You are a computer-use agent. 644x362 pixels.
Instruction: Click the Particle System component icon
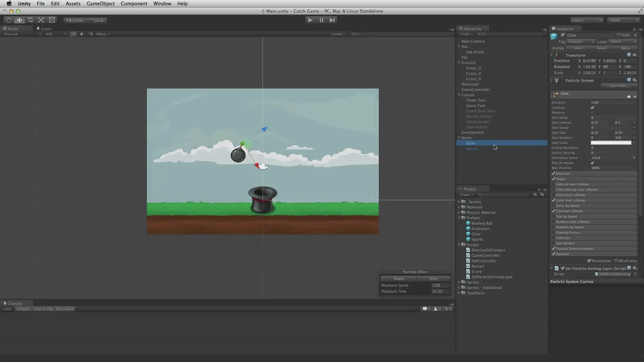pyautogui.click(x=557, y=80)
